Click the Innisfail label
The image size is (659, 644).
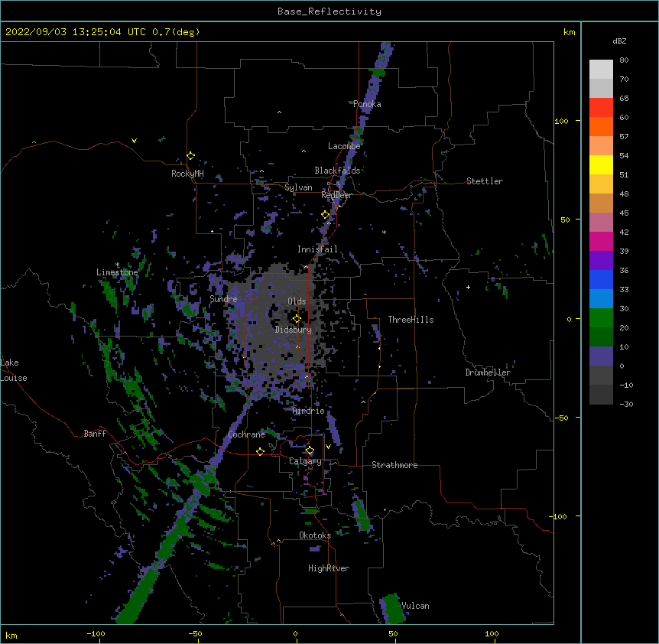coord(317,249)
